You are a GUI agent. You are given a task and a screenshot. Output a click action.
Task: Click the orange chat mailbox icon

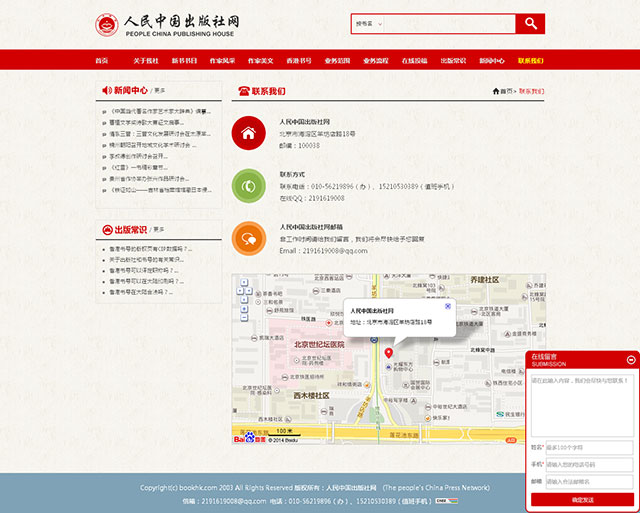248,238
